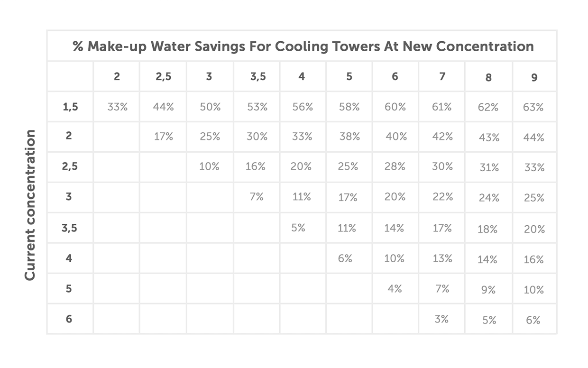Select the 18% cell in row 3,5

click(x=487, y=230)
